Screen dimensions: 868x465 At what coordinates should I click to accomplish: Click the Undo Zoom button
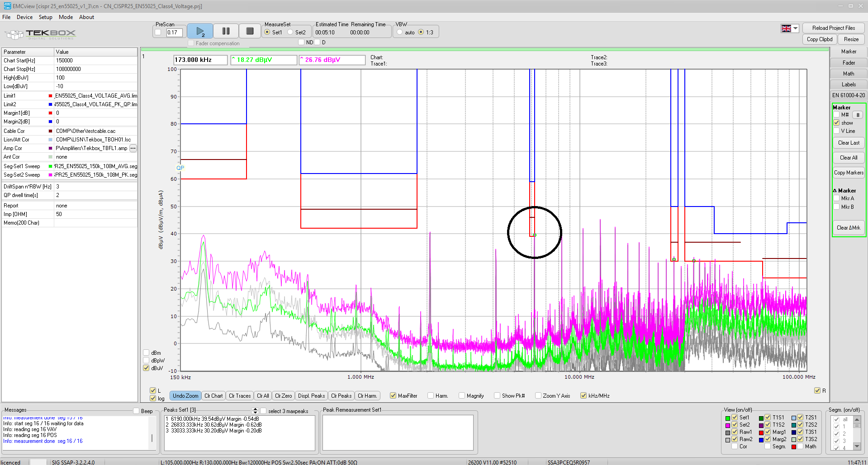(x=185, y=396)
